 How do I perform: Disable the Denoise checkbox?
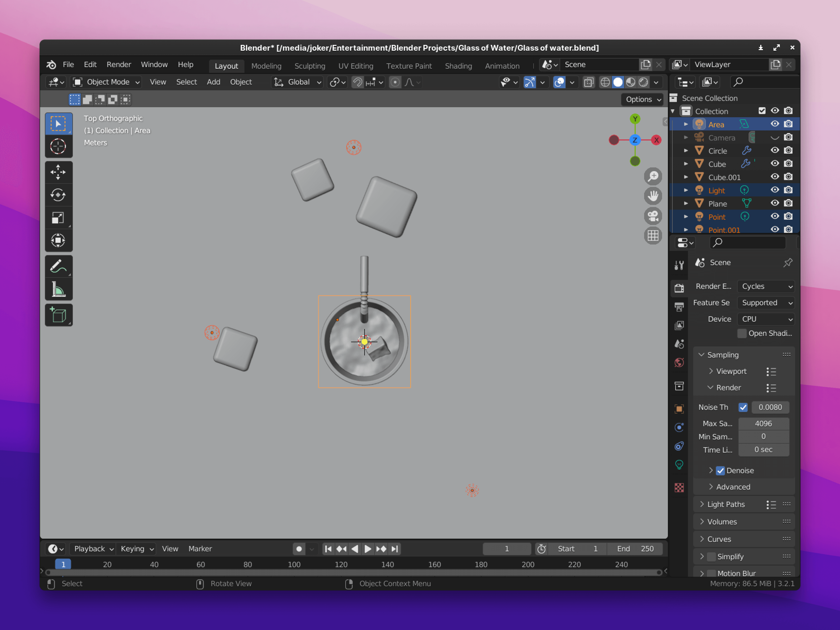click(x=720, y=471)
